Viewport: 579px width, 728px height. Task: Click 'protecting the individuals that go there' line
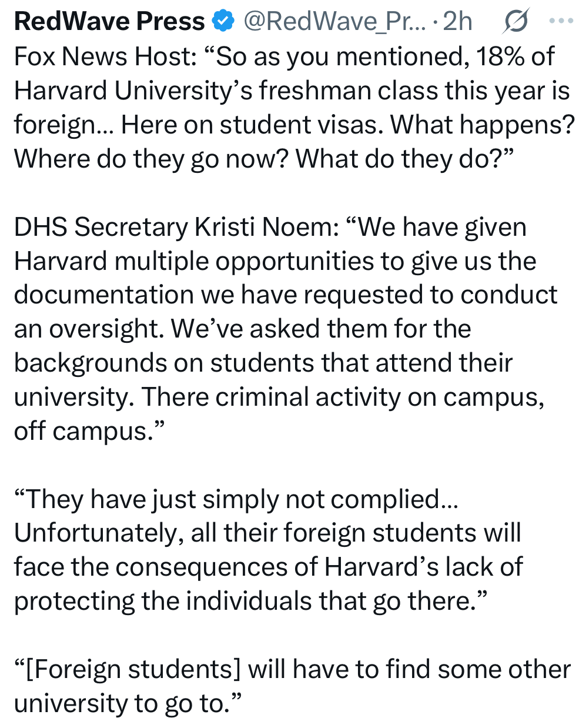tap(250, 601)
